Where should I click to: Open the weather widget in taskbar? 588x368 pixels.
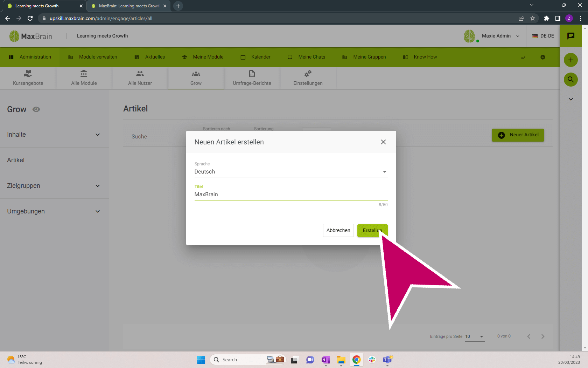pyautogui.click(x=24, y=360)
